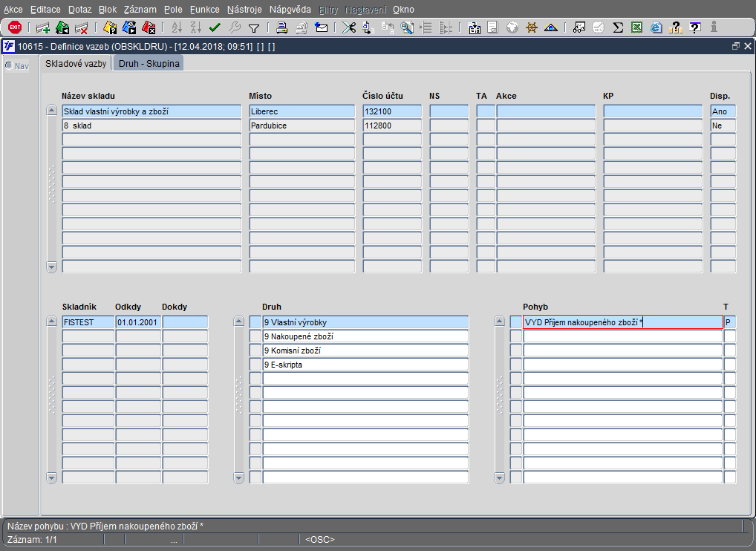Viewport: 756px width, 551px height.
Task: Open the Nástroje menu
Action: coord(244,10)
